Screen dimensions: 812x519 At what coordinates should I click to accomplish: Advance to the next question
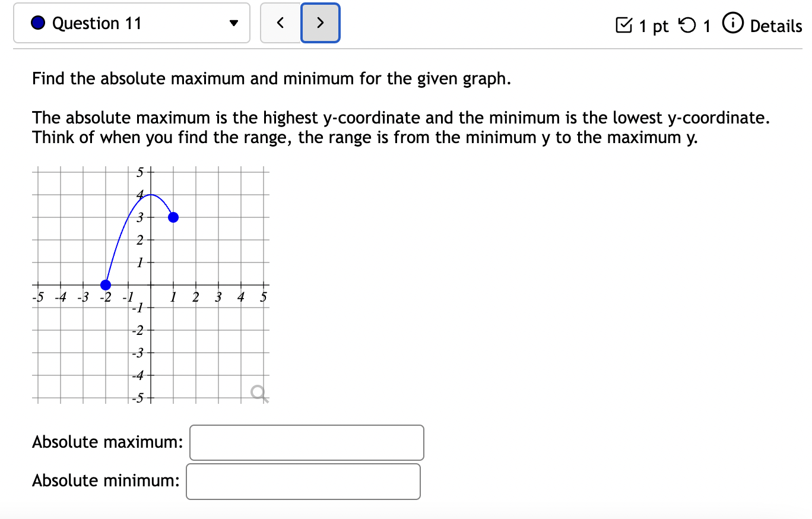coord(320,23)
